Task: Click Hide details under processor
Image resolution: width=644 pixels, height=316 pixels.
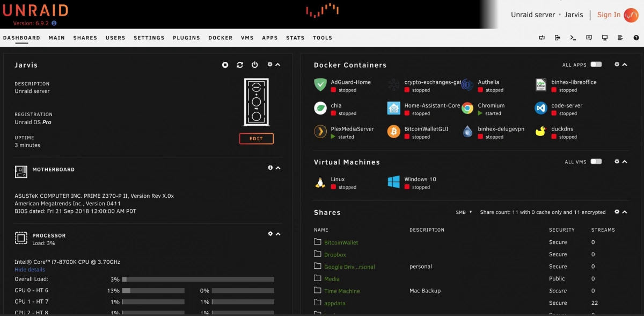Action: 30,270
